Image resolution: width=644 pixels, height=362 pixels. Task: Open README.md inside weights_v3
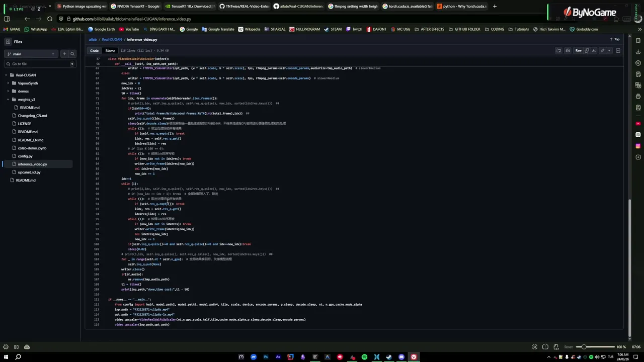(x=29, y=108)
